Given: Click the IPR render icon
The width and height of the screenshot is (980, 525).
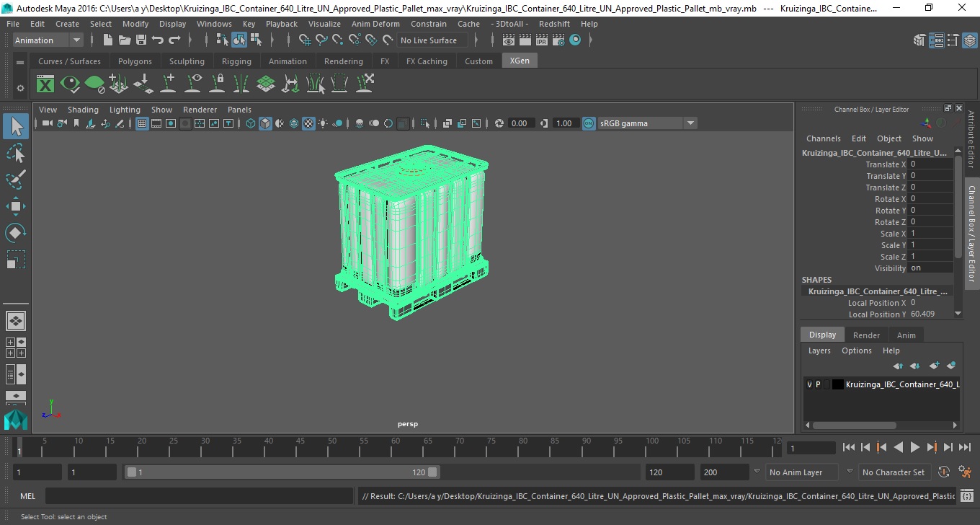Looking at the screenshot, I should [x=542, y=40].
